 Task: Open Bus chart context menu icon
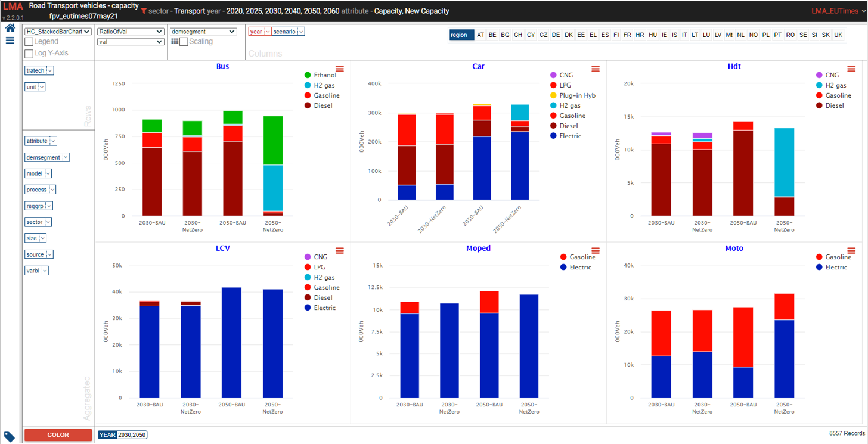click(x=340, y=69)
